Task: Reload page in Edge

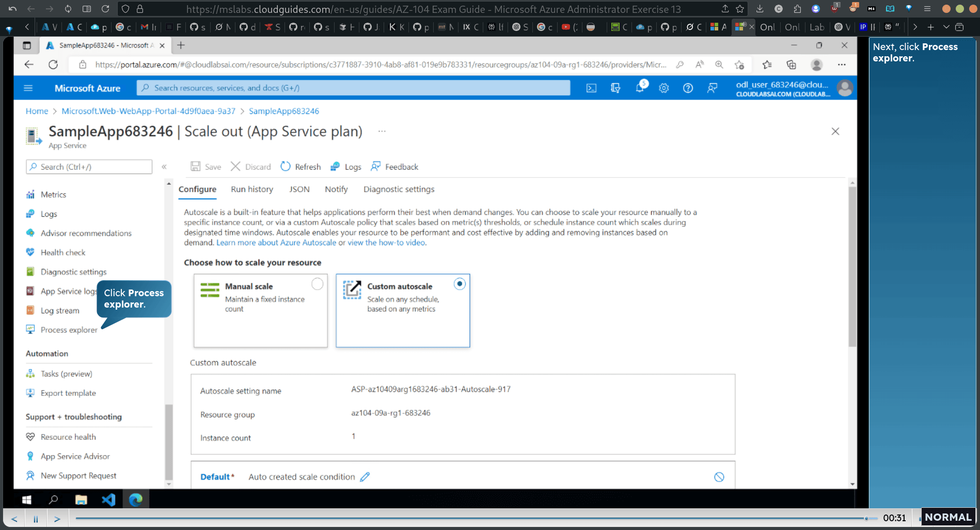Action: [x=53, y=65]
